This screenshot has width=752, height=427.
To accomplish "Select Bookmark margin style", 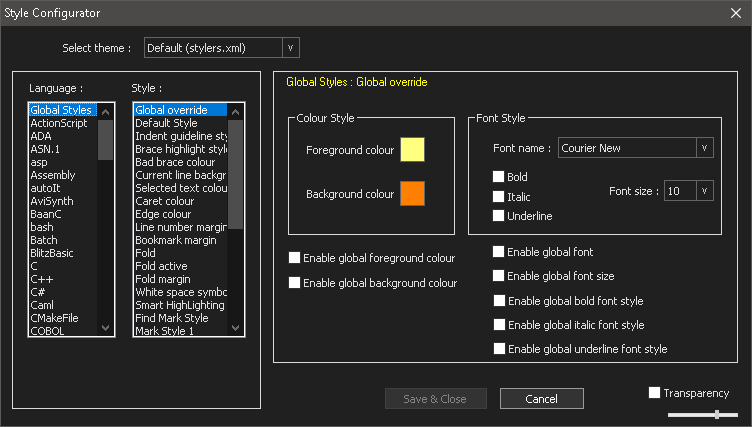I will 180,239.
